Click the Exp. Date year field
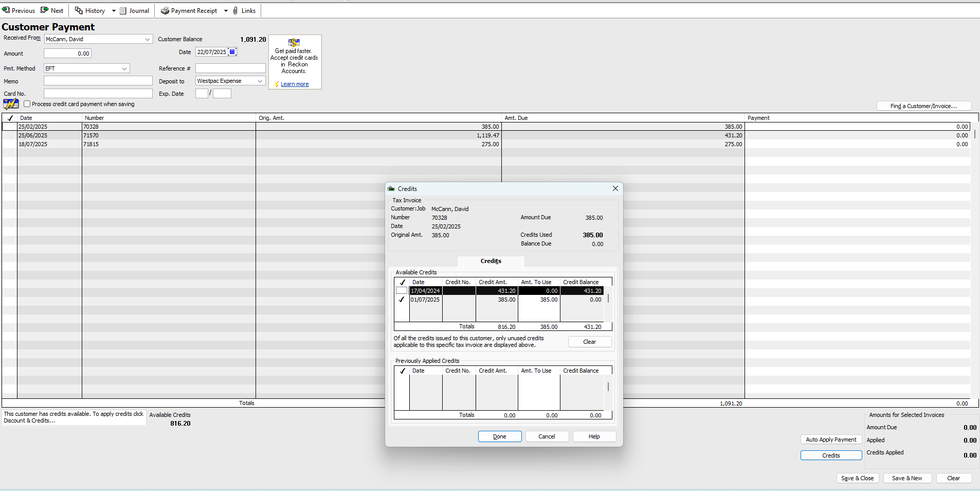980x491 pixels. [x=222, y=93]
